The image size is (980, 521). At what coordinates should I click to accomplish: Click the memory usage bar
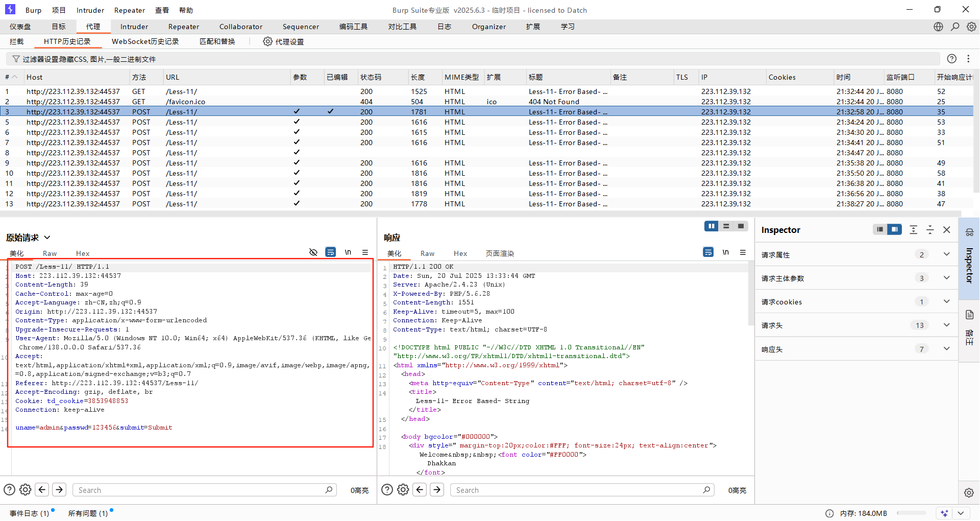[911, 513]
